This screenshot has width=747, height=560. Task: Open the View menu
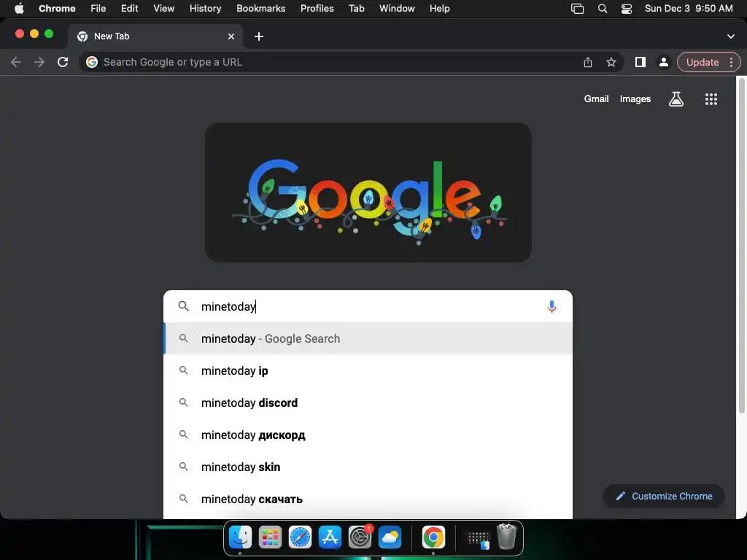point(163,9)
